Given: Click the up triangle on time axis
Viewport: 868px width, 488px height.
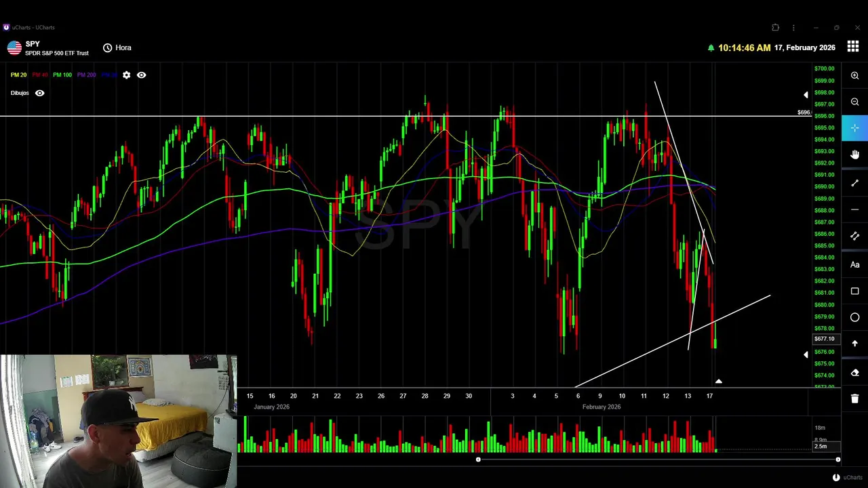Looking at the screenshot, I should (x=719, y=382).
